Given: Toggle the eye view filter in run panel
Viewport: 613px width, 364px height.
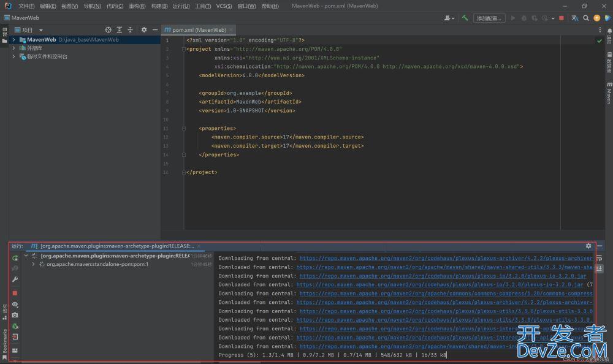Looking at the screenshot, I should click(x=15, y=304).
